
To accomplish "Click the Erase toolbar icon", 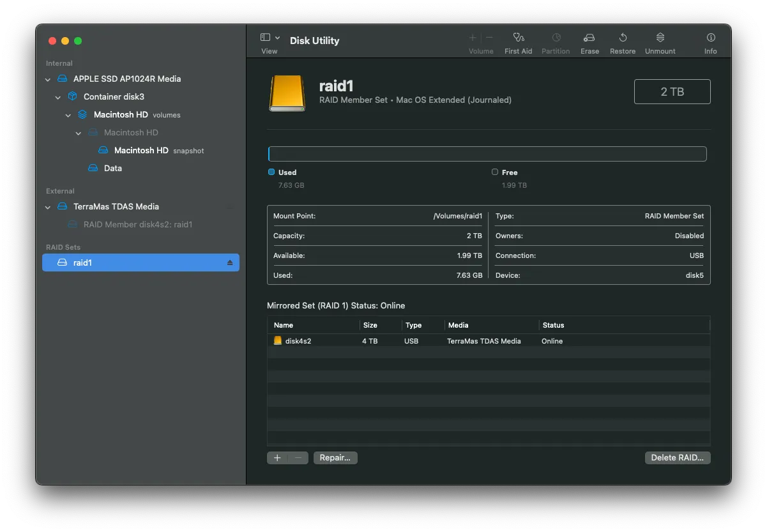I will (x=589, y=38).
